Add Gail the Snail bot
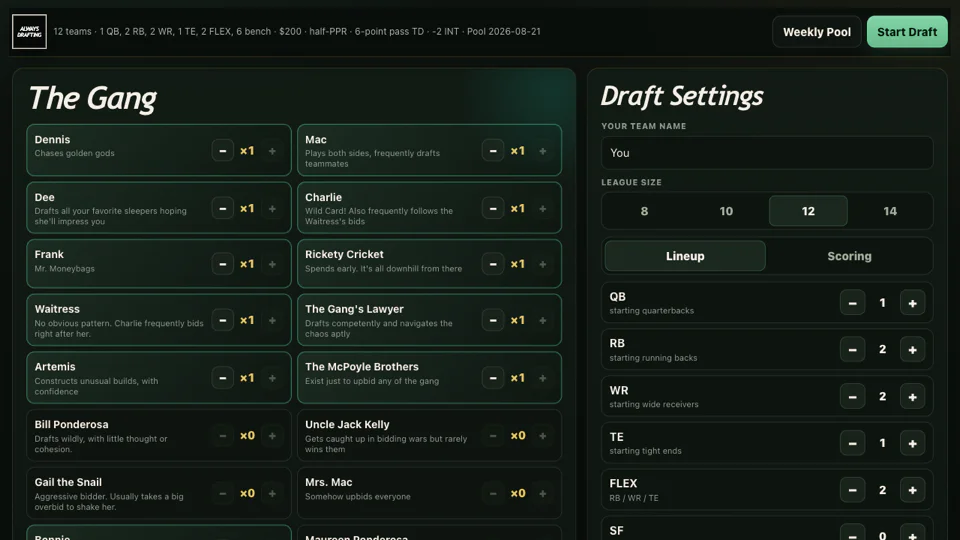The height and width of the screenshot is (540, 960). [x=272, y=493]
